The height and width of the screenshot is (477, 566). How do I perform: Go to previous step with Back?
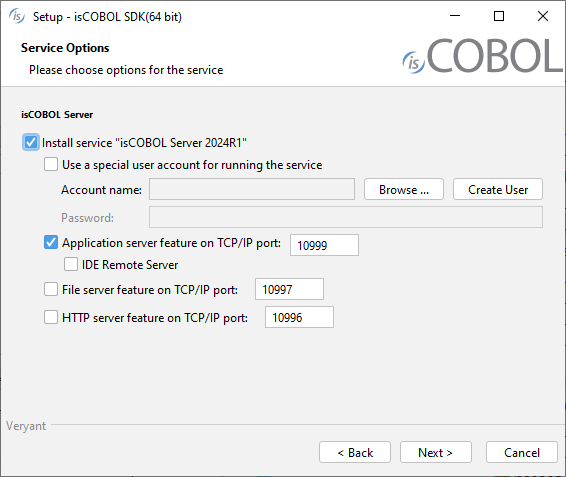[355, 452]
